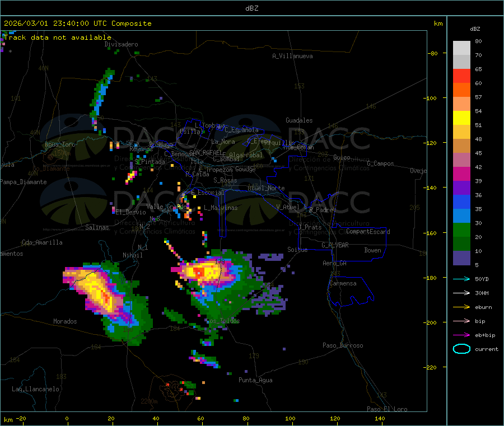Click the 5 dBZ purple legend swatch
The width and height of the screenshot is (504, 426).
pos(461,258)
